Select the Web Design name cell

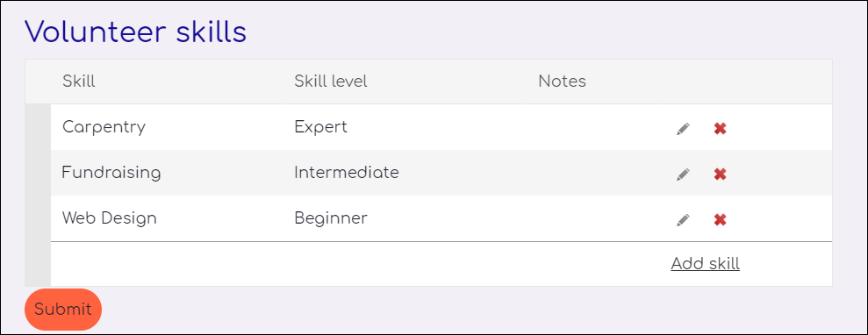tap(166, 218)
